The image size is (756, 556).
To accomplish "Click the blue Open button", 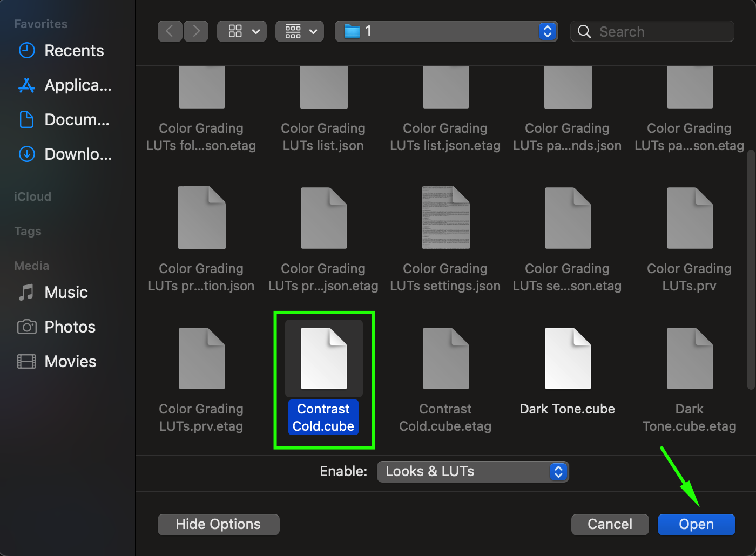I will coord(696,525).
